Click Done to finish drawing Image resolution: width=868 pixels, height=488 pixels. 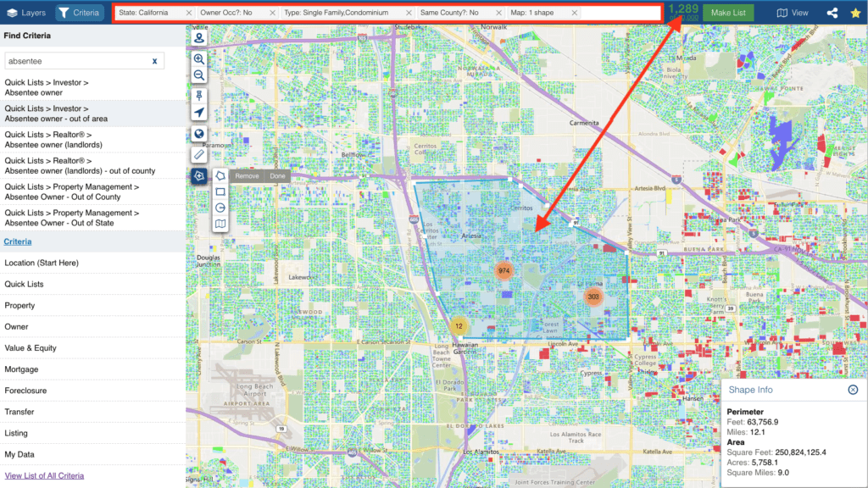[277, 176]
